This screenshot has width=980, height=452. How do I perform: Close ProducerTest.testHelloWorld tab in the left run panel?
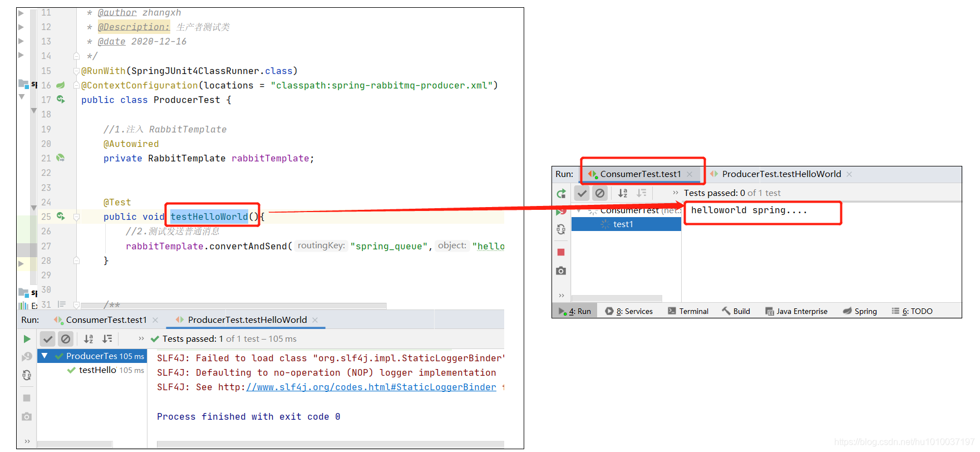[x=315, y=320]
